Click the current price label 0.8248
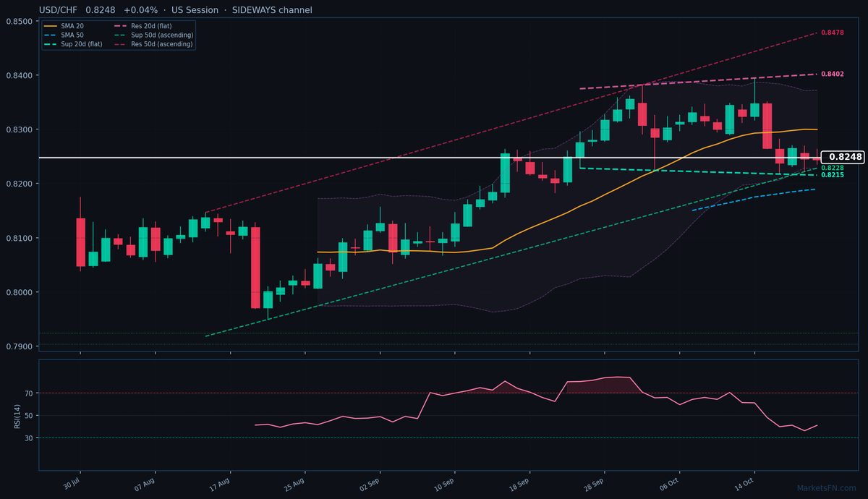This screenshot has width=868, height=499. (x=845, y=157)
